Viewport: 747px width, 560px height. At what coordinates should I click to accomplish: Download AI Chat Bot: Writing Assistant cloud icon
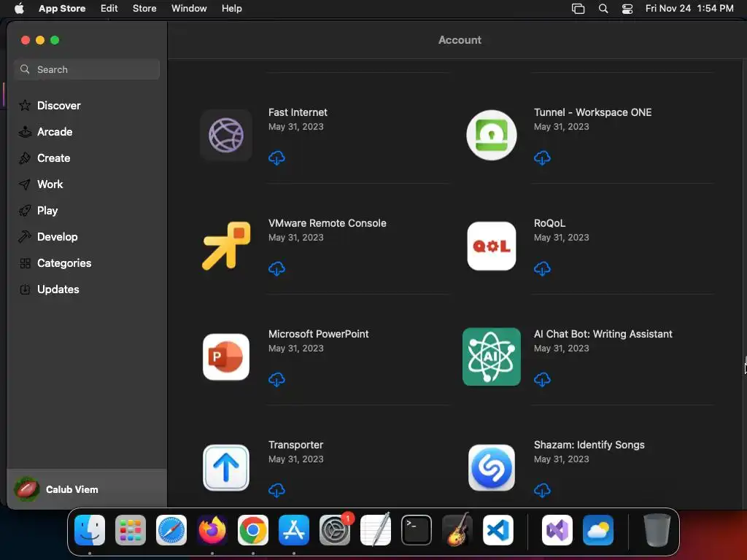click(x=542, y=379)
